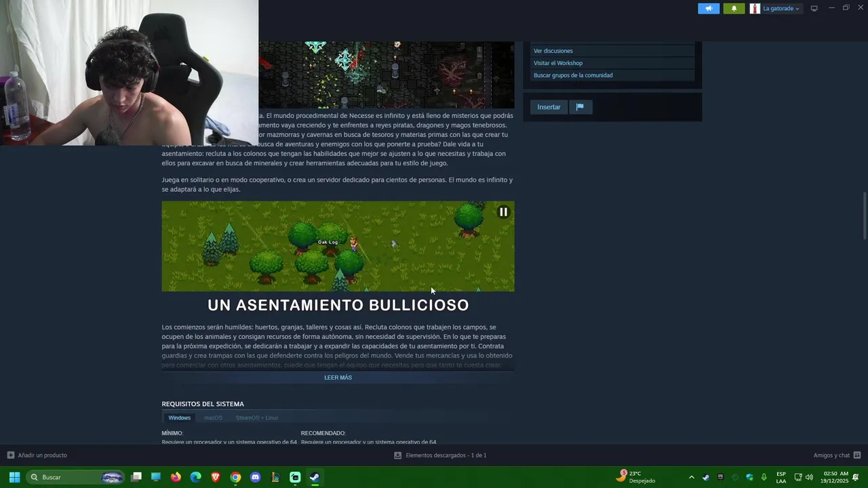
Task: Select the macOS requirements tab
Action: point(213,418)
